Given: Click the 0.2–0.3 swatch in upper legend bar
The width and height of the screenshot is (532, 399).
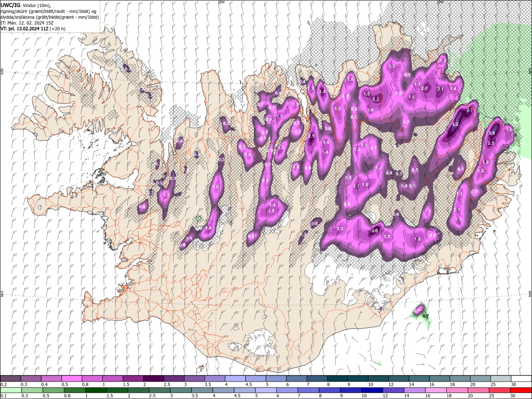Looking at the screenshot, I should coord(10,379).
